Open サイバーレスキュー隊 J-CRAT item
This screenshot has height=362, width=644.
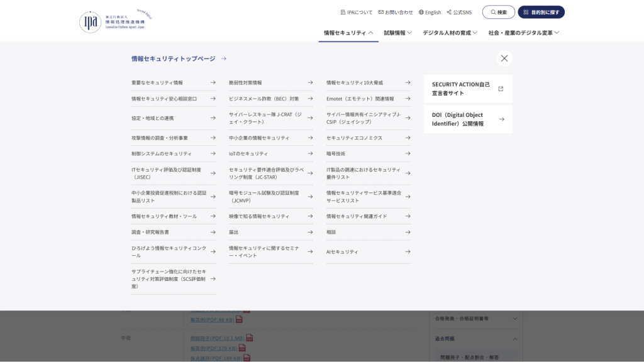(270, 118)
